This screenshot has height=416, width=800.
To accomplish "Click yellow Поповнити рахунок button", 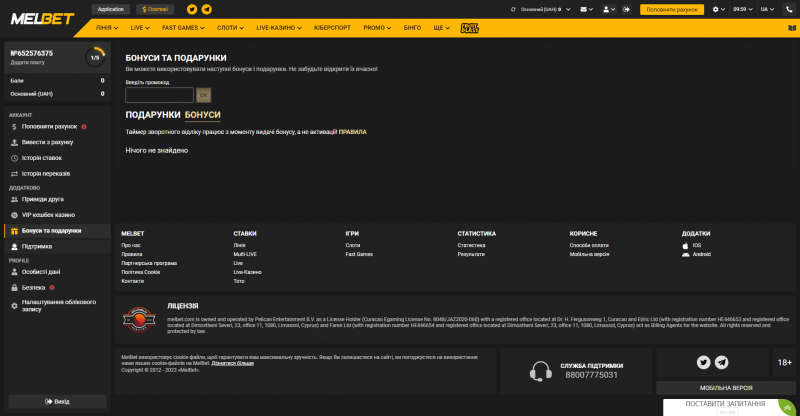I will 672,9.
